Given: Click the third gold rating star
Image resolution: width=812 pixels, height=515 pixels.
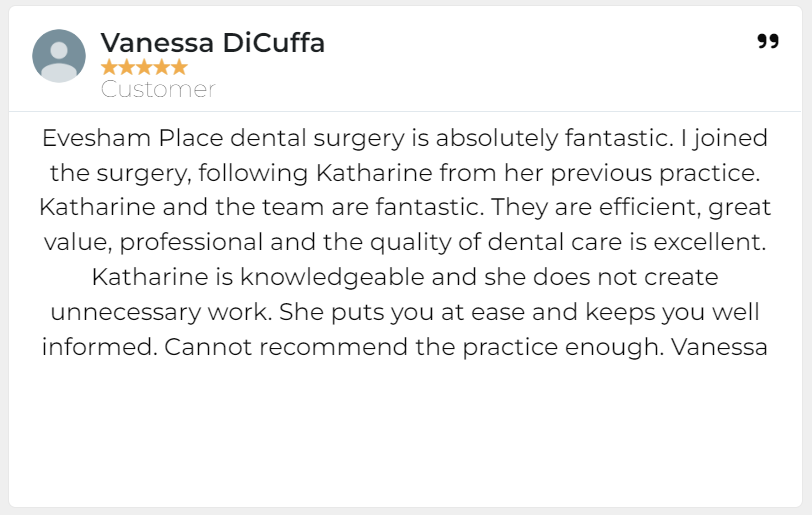Looking at the screenshot, I should 144,68.
